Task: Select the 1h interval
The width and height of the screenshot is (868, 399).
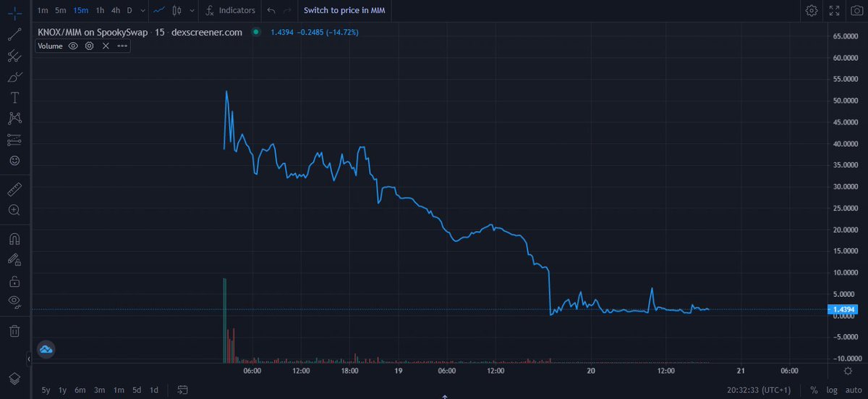Action: [100, 11]
